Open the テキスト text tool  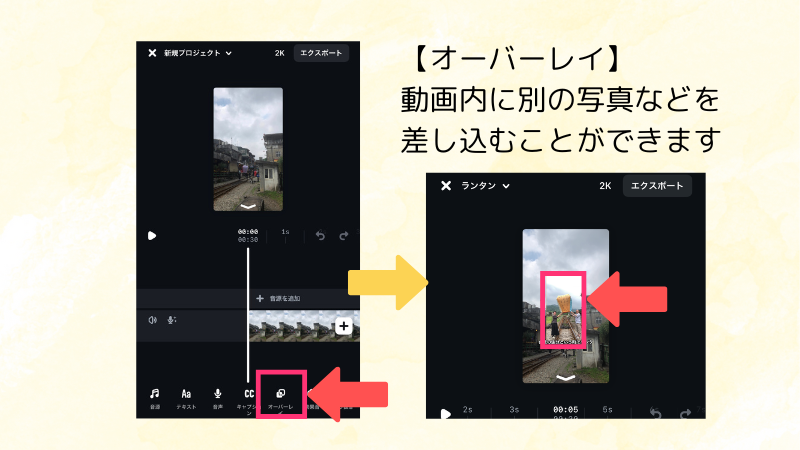(186, 398)
